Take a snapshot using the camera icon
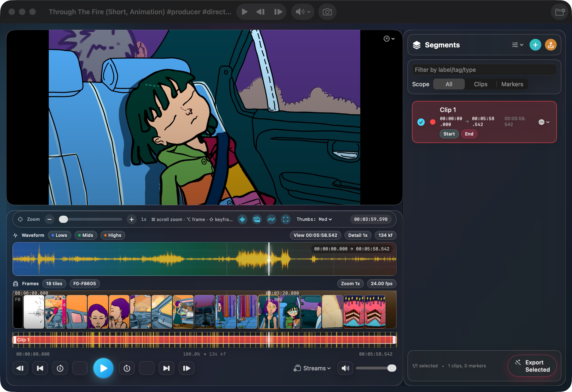Image resolution: width=572 pixels, height=392 pixels. (327, 12)
